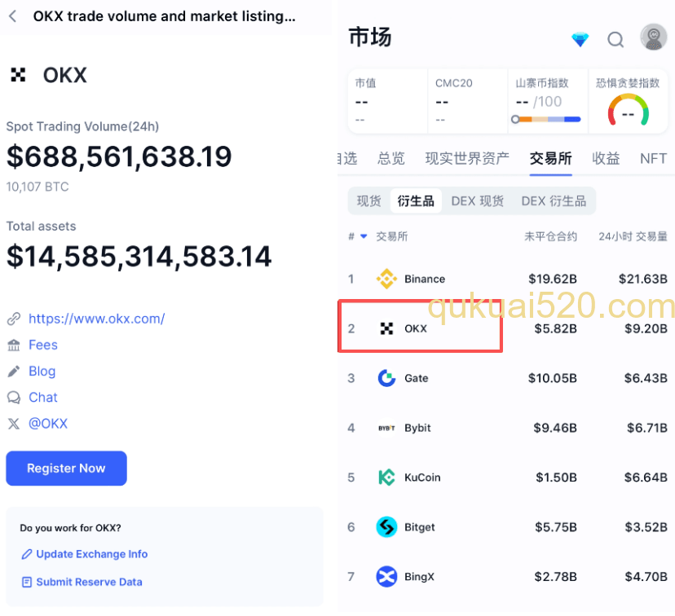Click the $10.05B open interest for Gate
675x616 pixels.
pos(553,378)
